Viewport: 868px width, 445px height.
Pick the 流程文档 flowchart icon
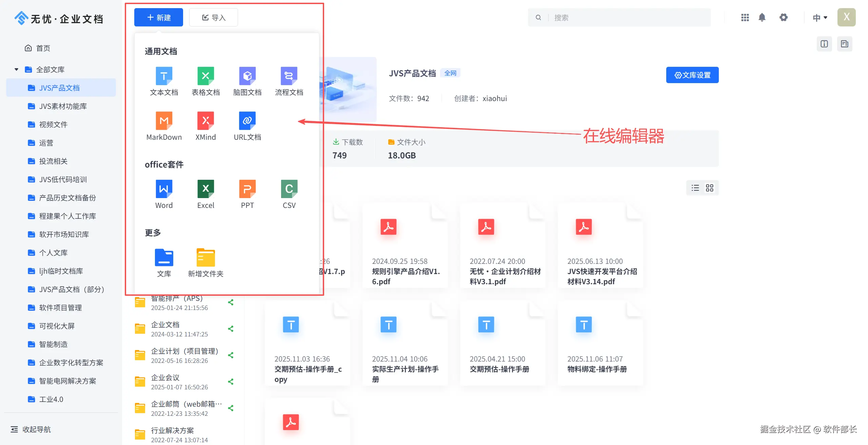point(289,76)
